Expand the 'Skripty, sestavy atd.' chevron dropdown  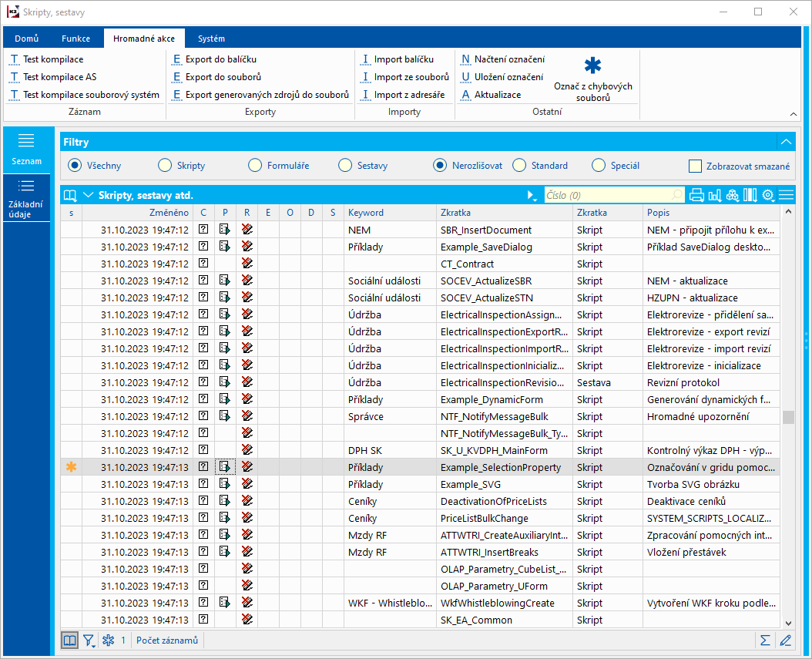click(88, 195)
